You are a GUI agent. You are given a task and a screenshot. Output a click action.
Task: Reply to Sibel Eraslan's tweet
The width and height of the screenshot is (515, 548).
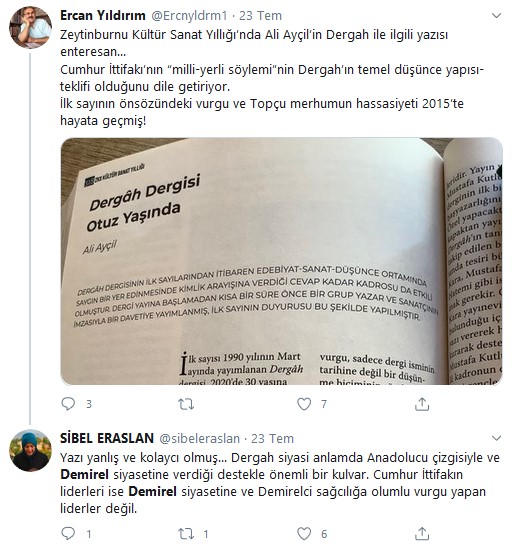click(68, 533)
